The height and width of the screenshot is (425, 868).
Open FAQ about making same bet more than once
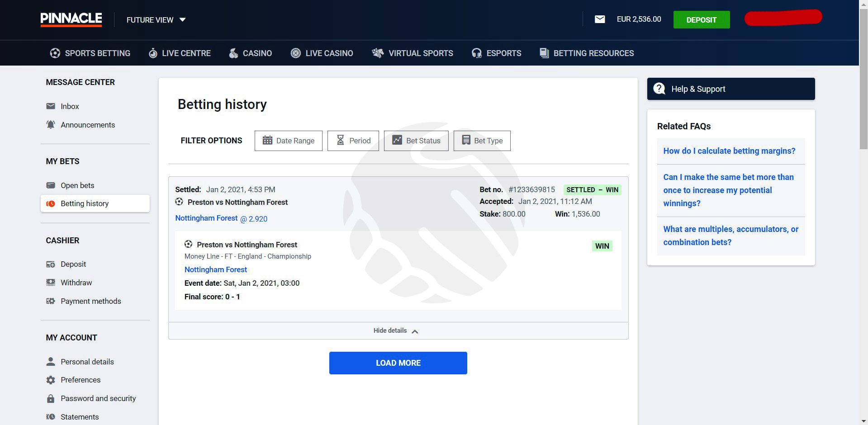(x=728, y=190)
